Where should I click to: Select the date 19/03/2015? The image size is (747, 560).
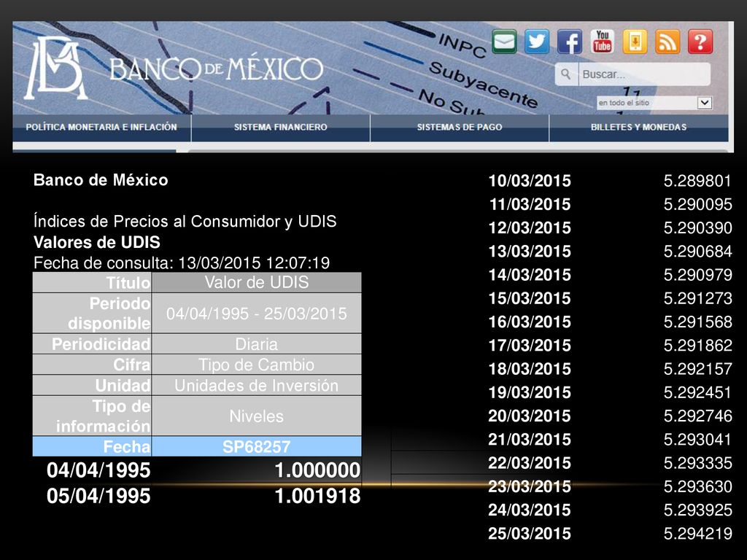[x=530, y=392]
